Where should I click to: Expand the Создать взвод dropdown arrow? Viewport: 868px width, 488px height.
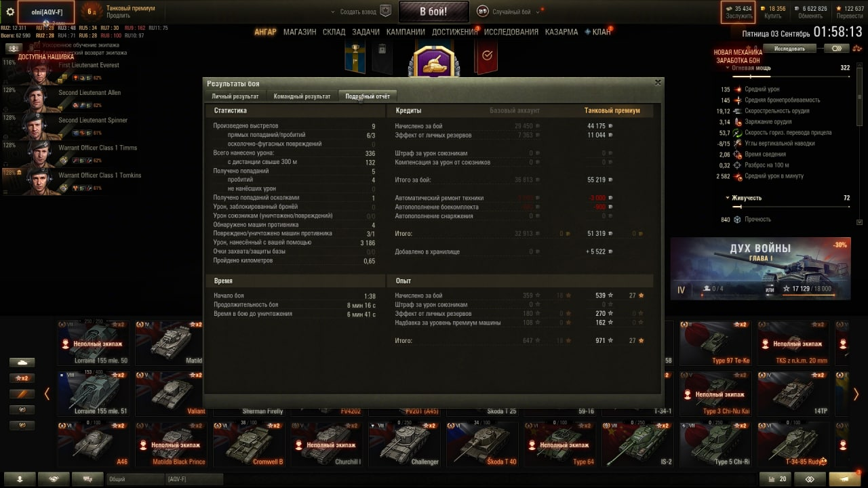pyautogui.click(x=333, y=12)
